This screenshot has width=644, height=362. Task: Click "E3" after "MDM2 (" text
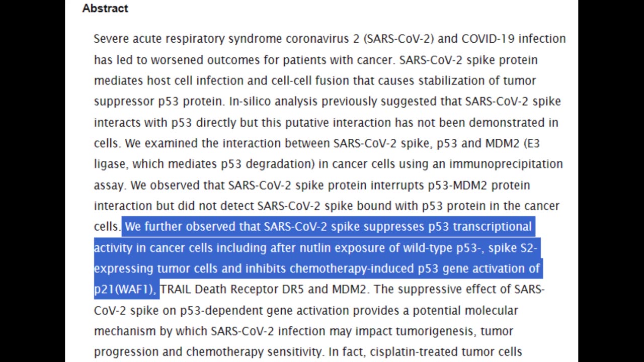point(533,143)
